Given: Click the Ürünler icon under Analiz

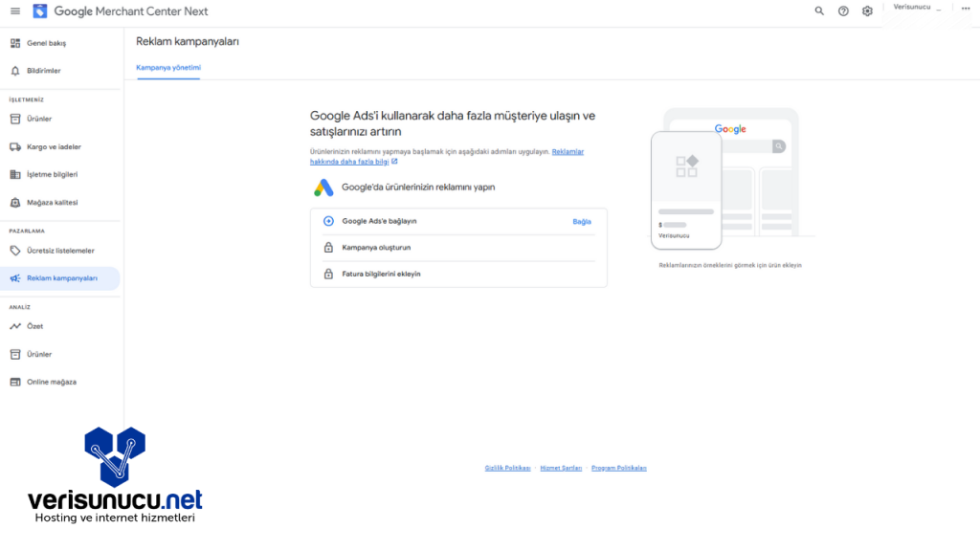Looking at the screenshot, I should point(15,354).
